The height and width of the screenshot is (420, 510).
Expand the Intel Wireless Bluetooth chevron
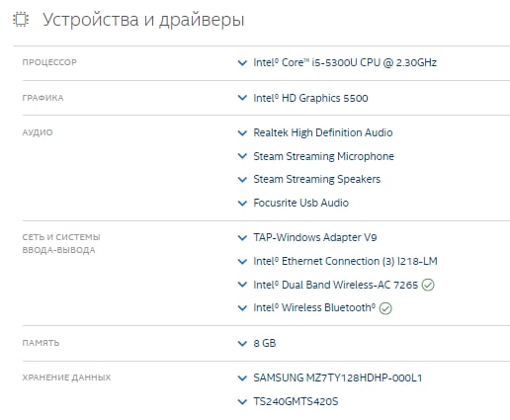click(242, 308)
